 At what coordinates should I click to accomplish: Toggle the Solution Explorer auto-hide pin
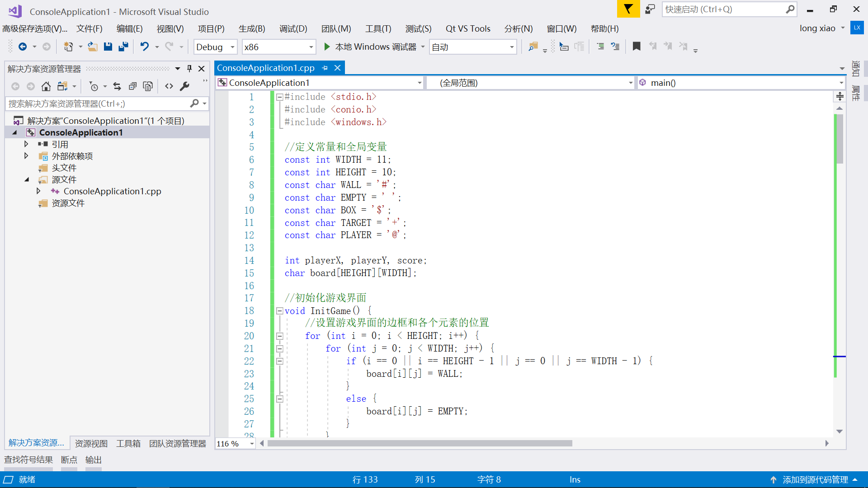click(189, 69)
